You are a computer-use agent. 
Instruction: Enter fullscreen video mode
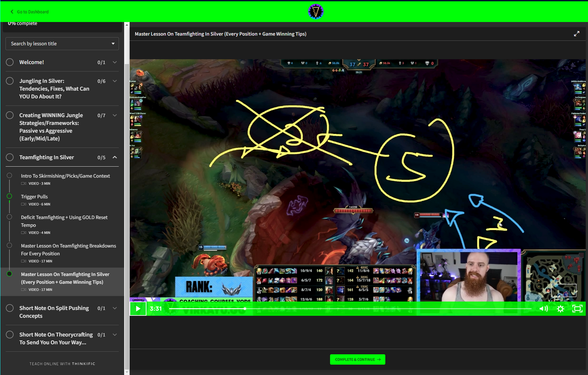pyautogui.click(x=577, y=309)
